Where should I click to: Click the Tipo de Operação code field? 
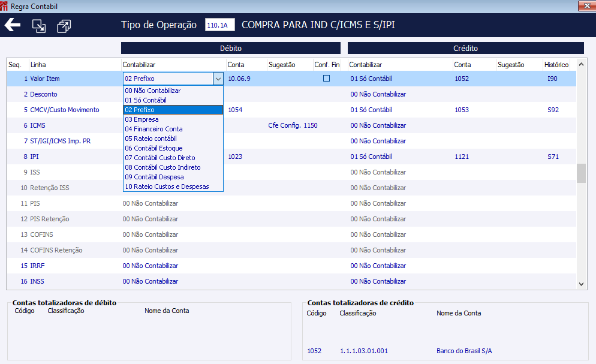point(219,25)
